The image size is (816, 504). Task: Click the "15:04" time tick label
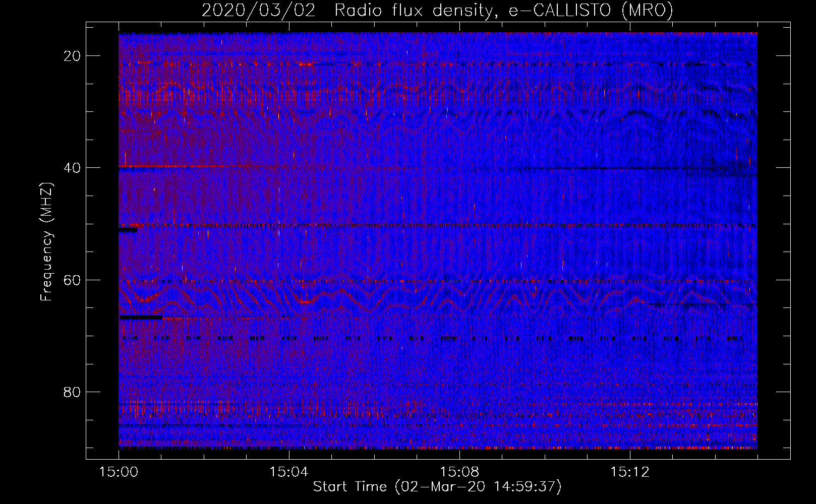[288, 472]
